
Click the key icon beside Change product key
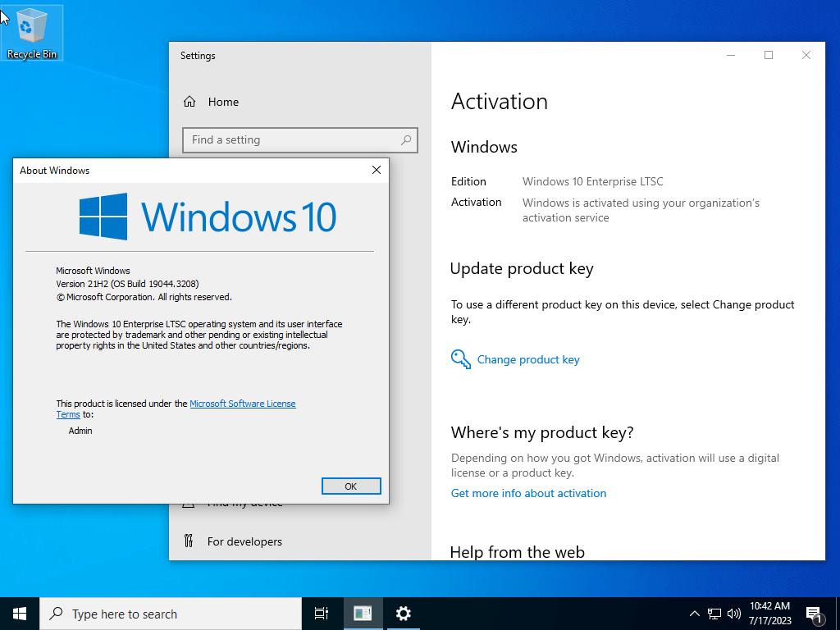461,359
